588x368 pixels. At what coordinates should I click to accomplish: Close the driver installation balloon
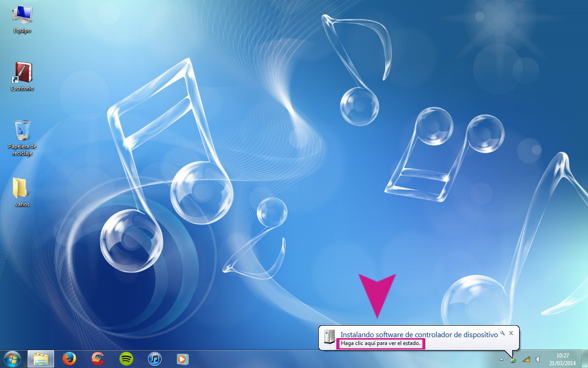511,333
